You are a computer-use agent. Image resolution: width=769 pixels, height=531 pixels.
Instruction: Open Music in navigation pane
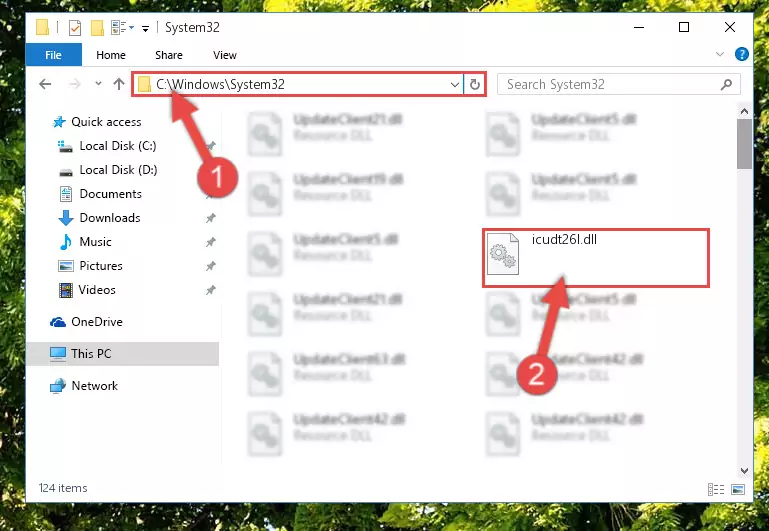pyautogui.click(x=95, y=242)
